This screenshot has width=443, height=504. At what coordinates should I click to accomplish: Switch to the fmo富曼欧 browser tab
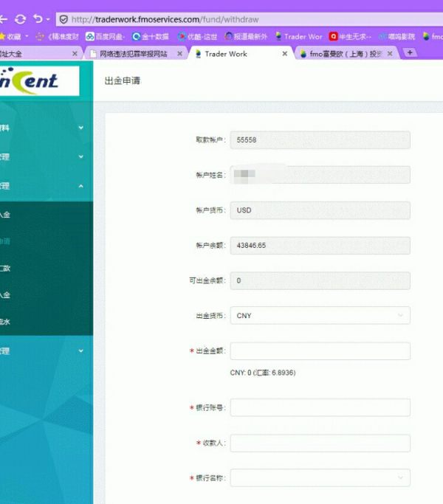343,54
